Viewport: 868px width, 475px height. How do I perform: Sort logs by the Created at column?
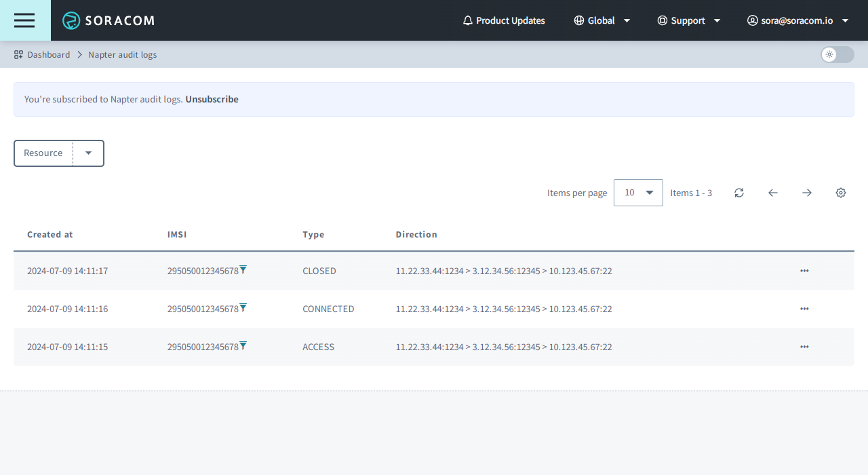point(50,234)
